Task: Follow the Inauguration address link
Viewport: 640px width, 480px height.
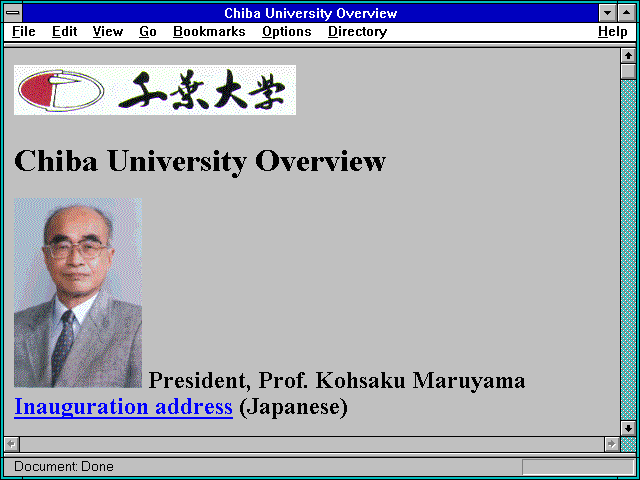Action: pos(123,407)
